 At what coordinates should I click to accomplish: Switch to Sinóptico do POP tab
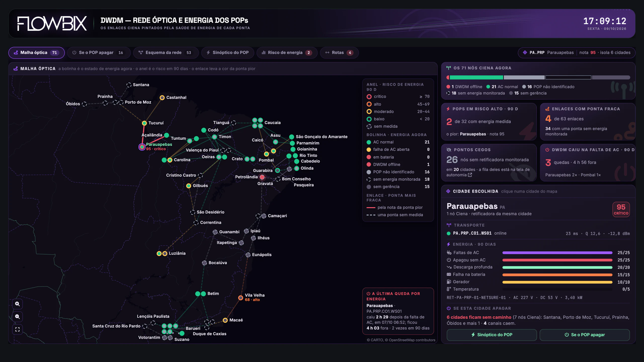(x=228, y=53)
